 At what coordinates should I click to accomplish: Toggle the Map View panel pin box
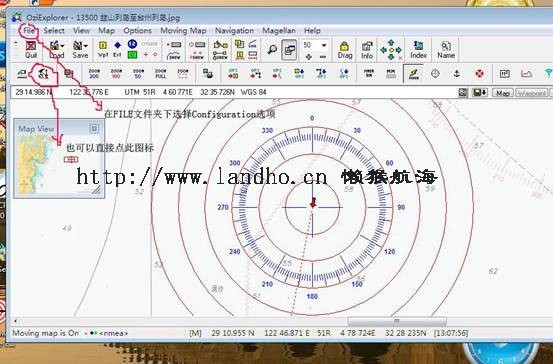pyautogui.click(x=94, y=129)
